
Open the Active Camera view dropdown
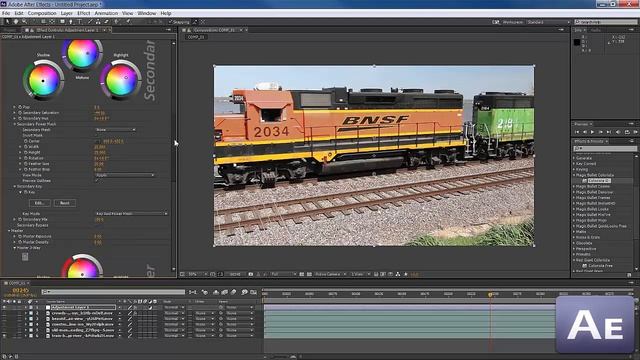click(331, 274)
